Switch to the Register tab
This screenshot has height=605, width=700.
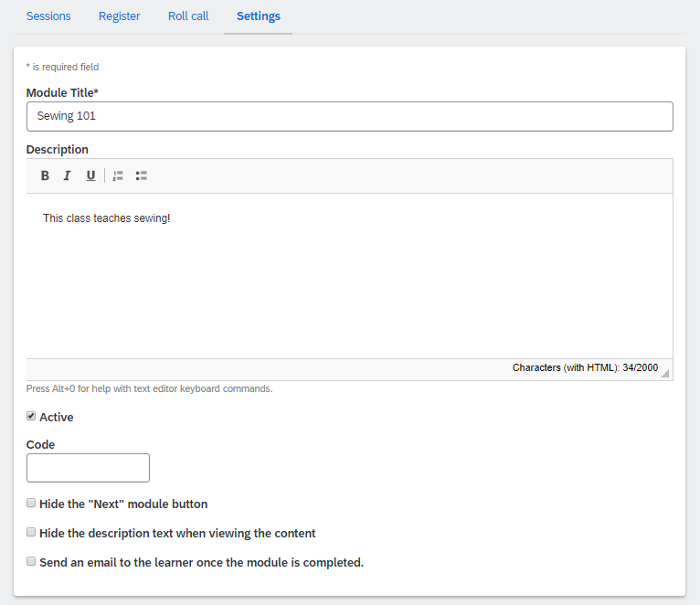click(x=119, y=16)
